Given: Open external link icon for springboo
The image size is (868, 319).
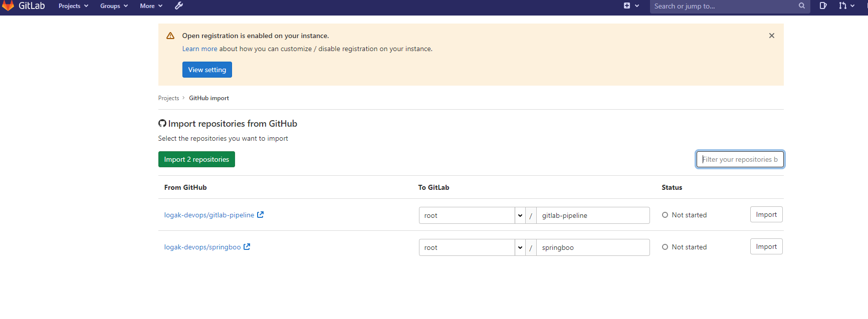Looking at the screenshot, I should coord(247,246).
